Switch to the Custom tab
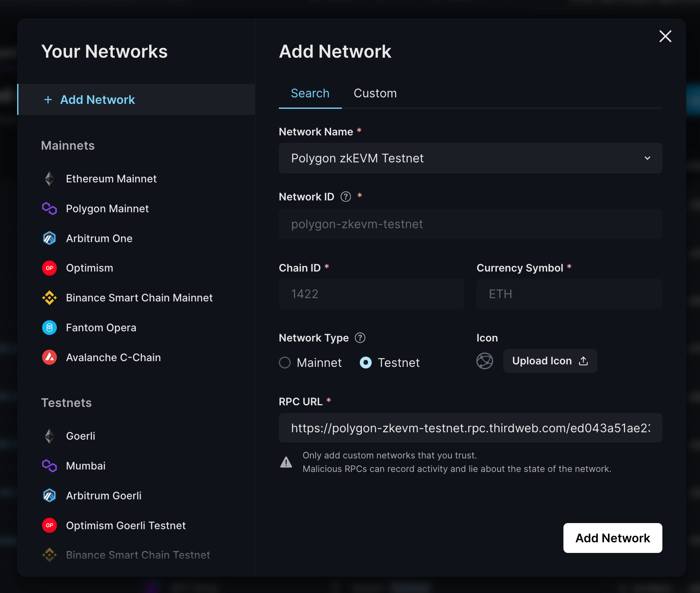This screenshot has width=700, height=593. pyautogui.click(x=375, y=93)
